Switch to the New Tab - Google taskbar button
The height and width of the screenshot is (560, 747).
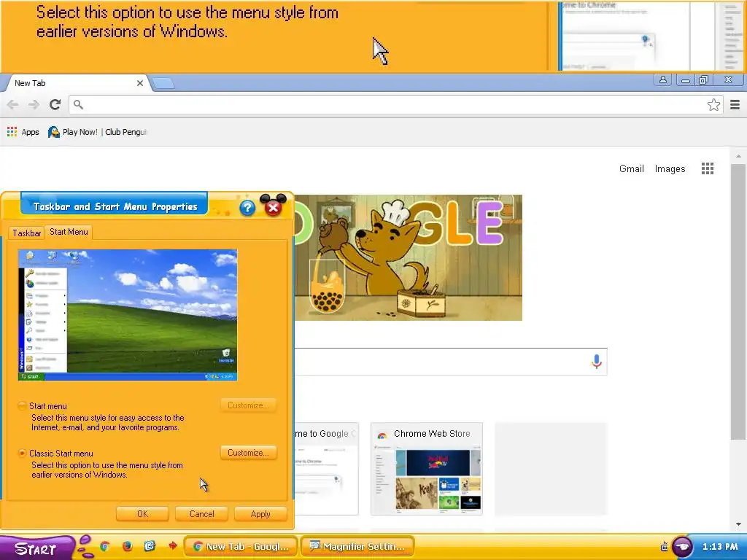coord(241,547)
